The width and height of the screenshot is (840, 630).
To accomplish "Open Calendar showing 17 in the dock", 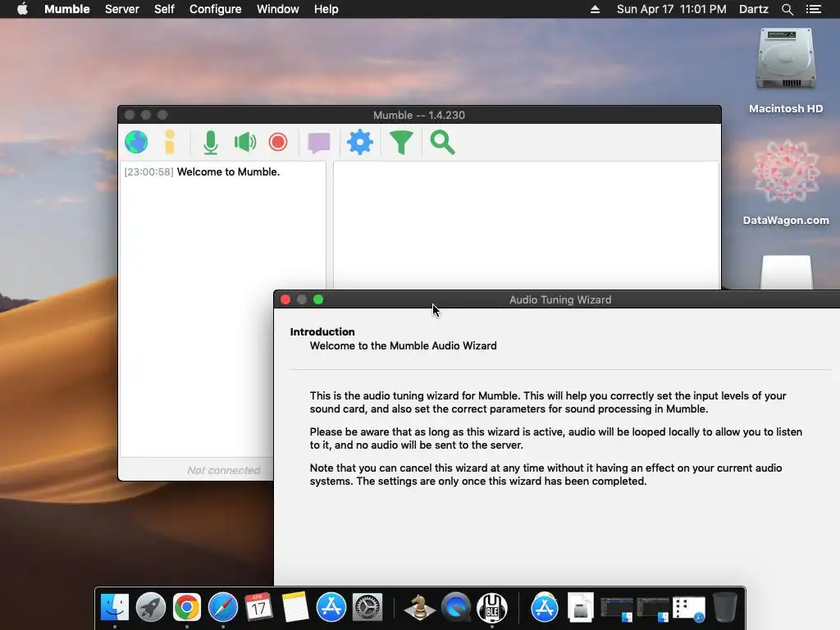I will click(258, 607).
